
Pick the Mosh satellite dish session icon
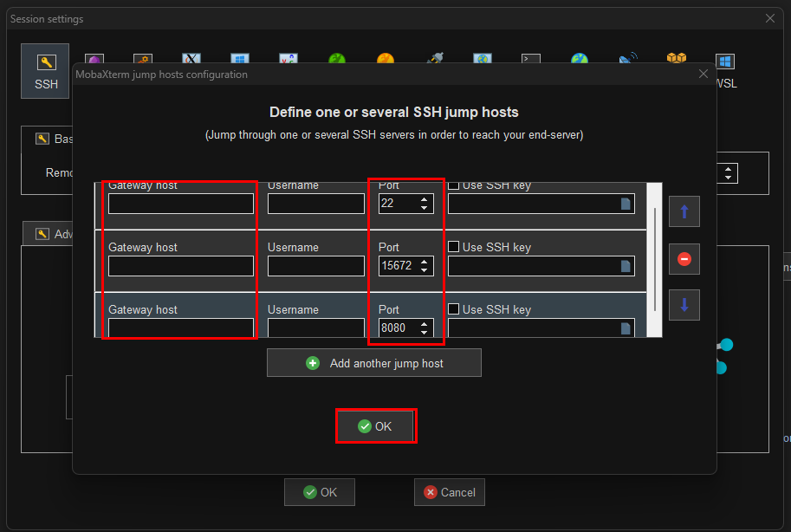[x=628, y=58]
